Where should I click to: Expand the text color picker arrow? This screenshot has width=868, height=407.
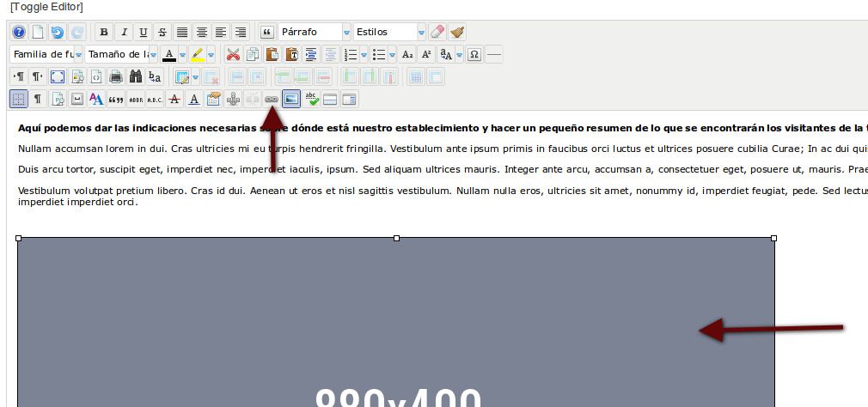[182, 54]
